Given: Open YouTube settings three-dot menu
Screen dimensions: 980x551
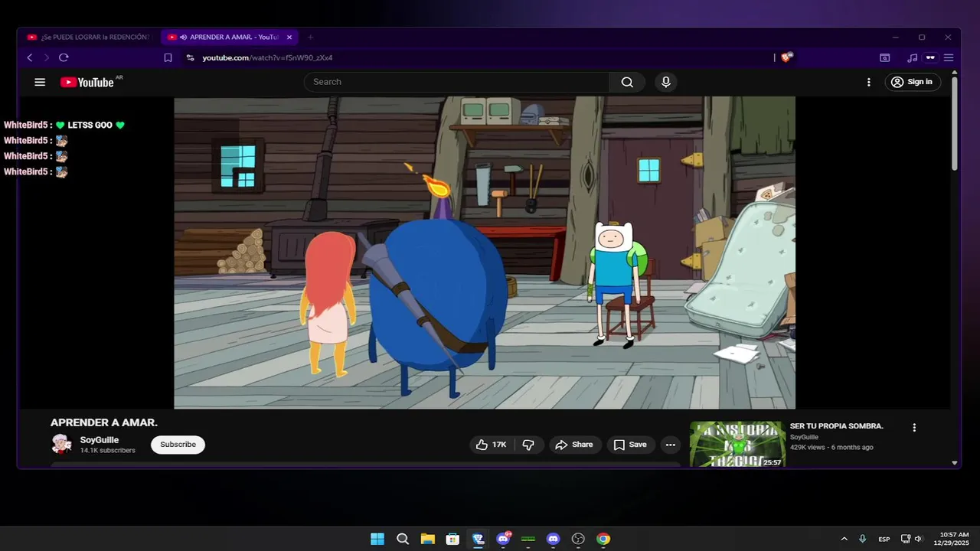Looking at the screenshot, I should pos(868,82).
